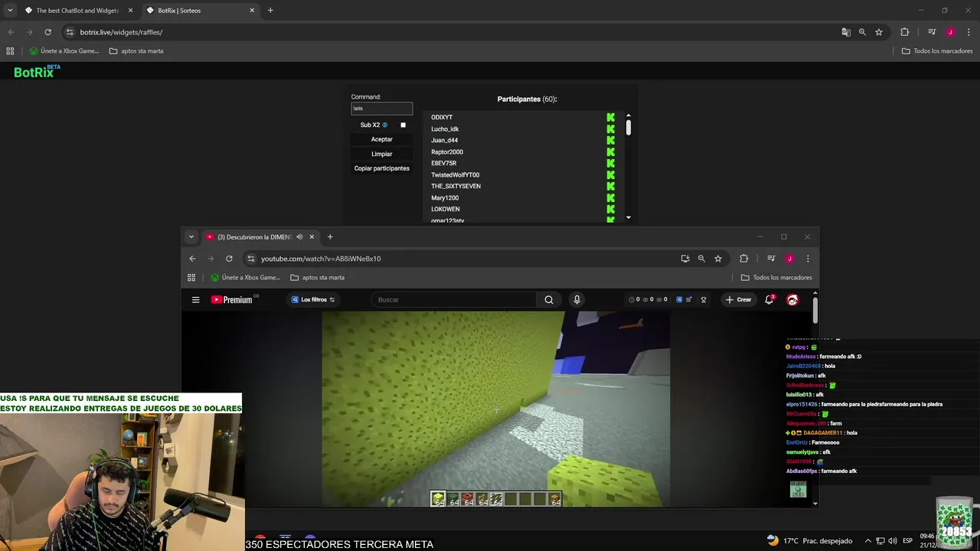Viewport: 980px width, 551px height.
Task: Open YouTube notifications bell
Action: (x=769, y=300)
